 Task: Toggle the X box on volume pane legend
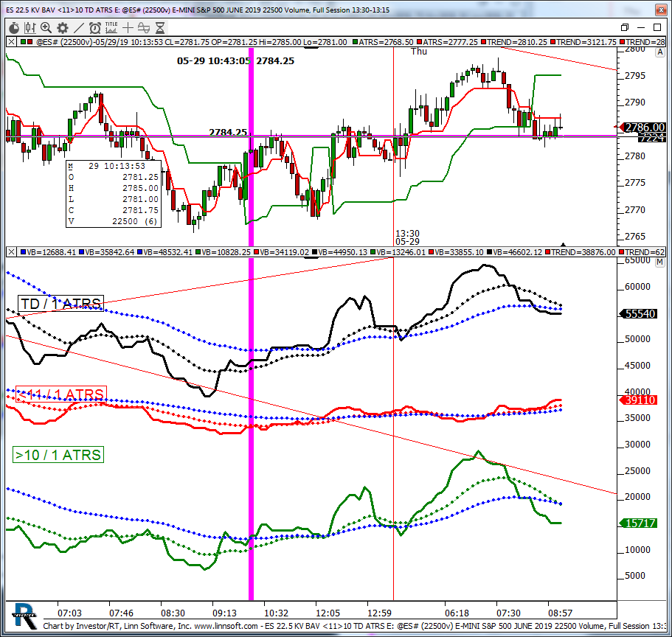point(10,252)
